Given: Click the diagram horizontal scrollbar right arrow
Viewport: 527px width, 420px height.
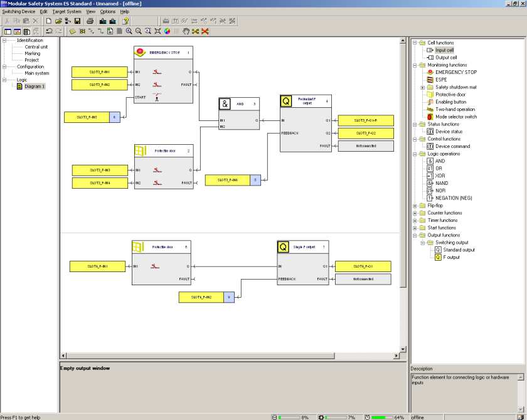Looking at the screenshot, I should [397, 355].
